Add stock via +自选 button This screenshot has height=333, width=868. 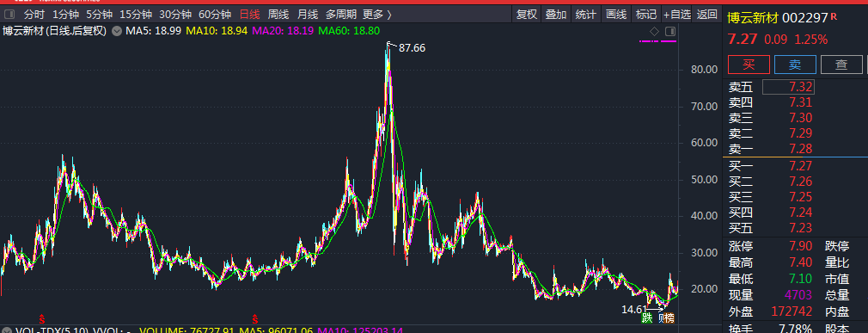677,15
